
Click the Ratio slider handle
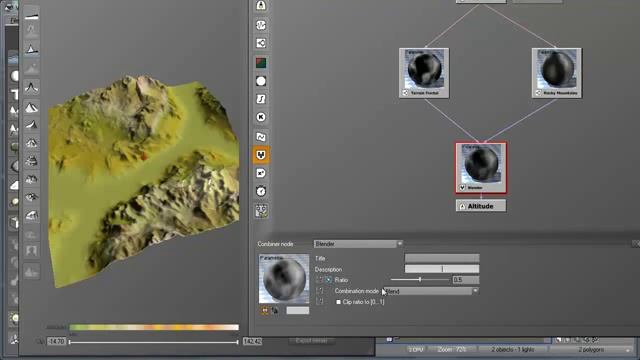420,280
